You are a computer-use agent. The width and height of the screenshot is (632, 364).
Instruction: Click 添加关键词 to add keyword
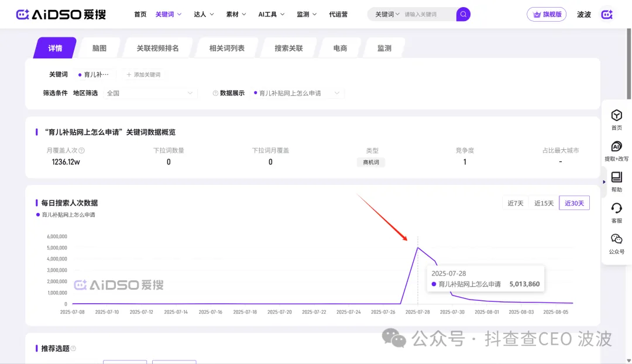143,75
